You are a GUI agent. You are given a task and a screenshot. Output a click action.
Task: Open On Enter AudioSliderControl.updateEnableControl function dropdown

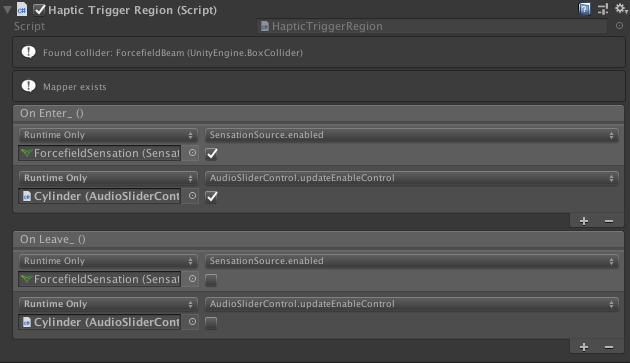[411, 178]
